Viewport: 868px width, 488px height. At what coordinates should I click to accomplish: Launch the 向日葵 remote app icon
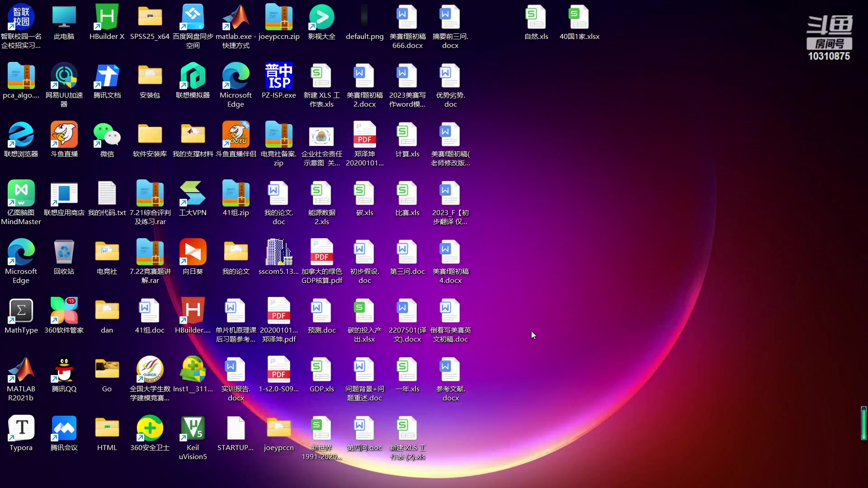pyautogui.click(x=193, y=257)
